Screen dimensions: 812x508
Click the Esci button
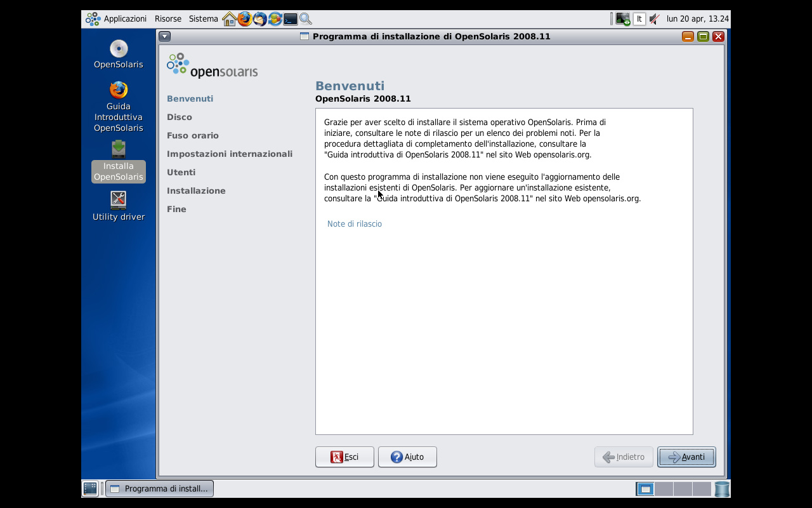tap(344, 457)
